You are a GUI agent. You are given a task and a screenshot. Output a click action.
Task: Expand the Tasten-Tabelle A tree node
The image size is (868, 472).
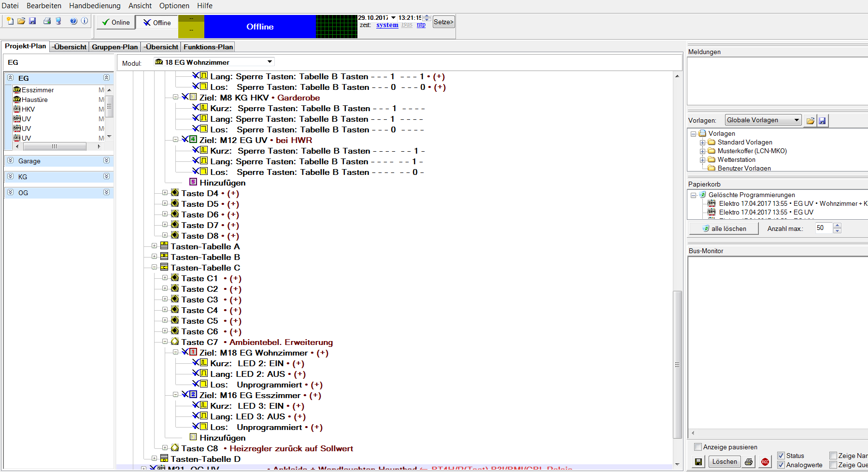pyautogui.click(x=154, y=246)
